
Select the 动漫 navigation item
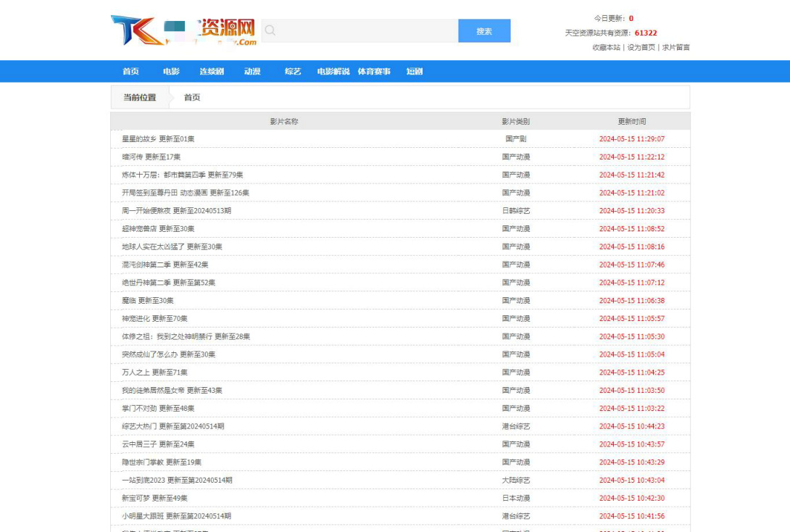pyautogui.click(x=252, y=72)
